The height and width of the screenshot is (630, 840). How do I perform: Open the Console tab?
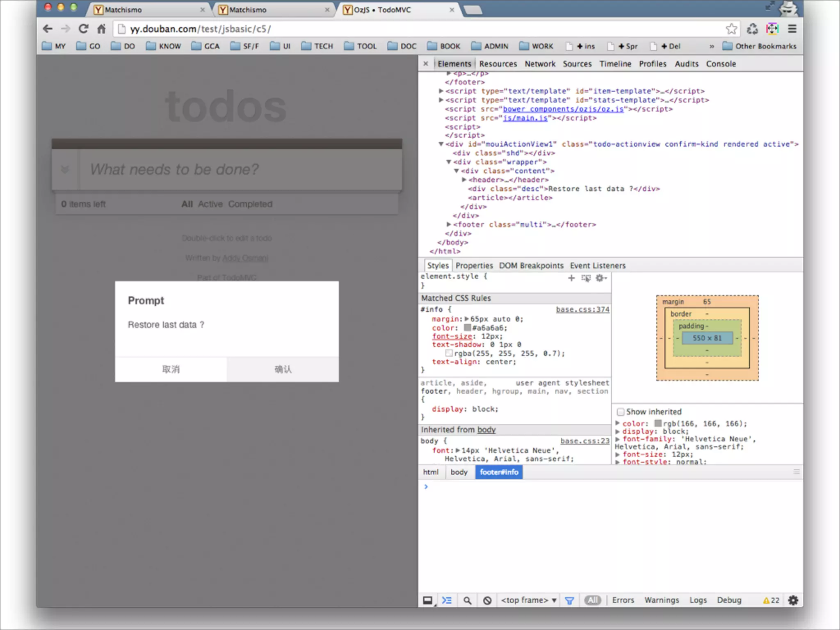721,64
